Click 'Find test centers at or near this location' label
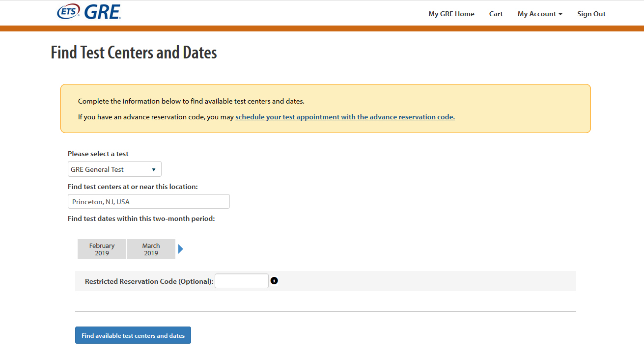Image resolution: width=644 pixels, height=355 pixels. (133, 187)
